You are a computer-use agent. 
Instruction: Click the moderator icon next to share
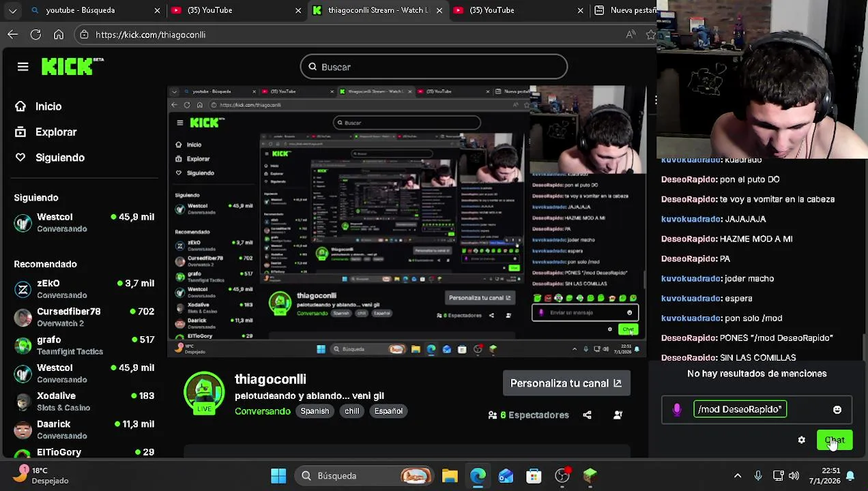(x=618, y=415)
